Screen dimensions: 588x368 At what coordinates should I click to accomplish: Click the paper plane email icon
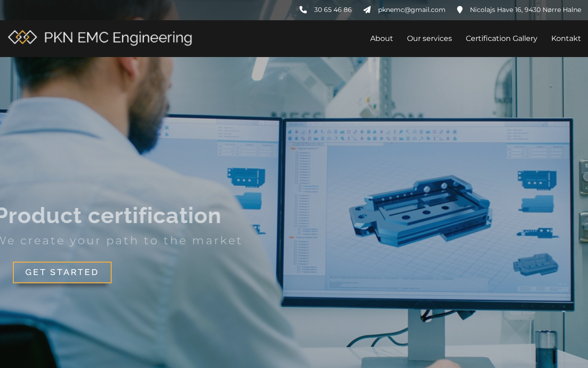coord(367,10)
